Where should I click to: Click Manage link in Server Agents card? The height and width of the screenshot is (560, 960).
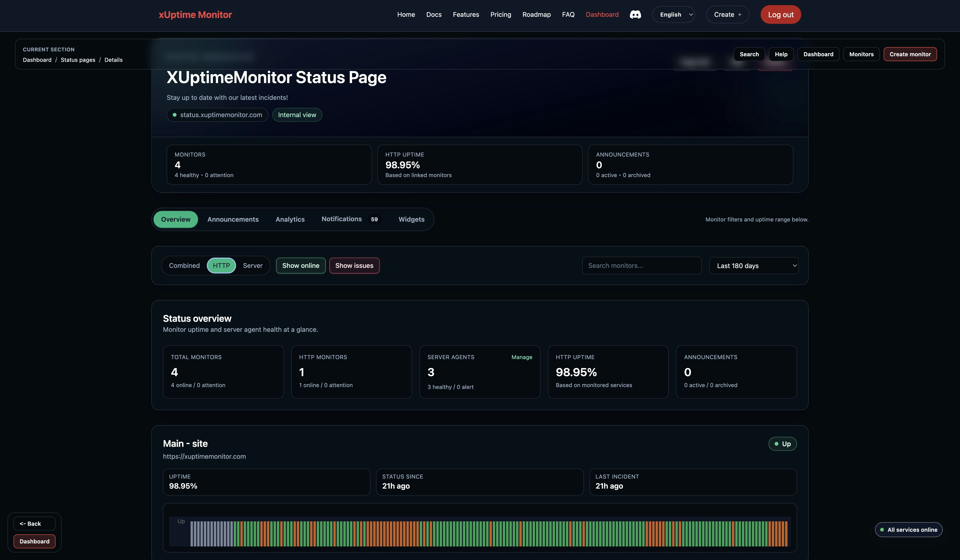click(522, 357)
